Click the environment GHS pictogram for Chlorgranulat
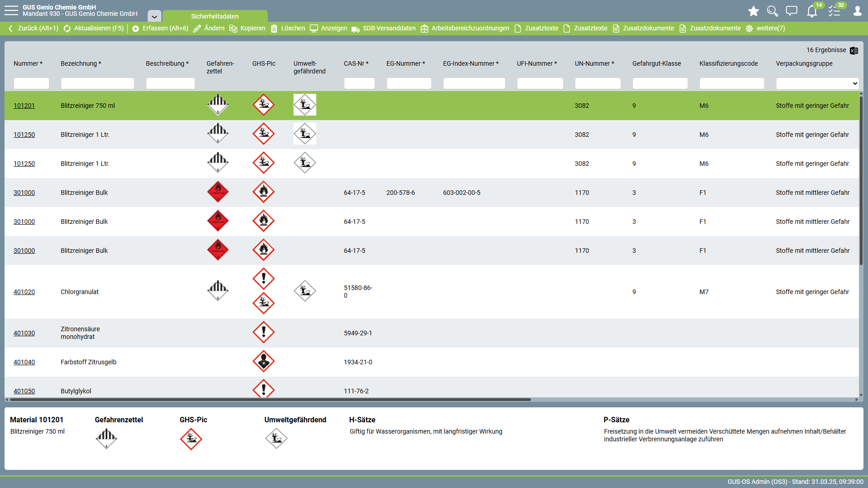The image size is (868, 488). [x=264, y=304]
